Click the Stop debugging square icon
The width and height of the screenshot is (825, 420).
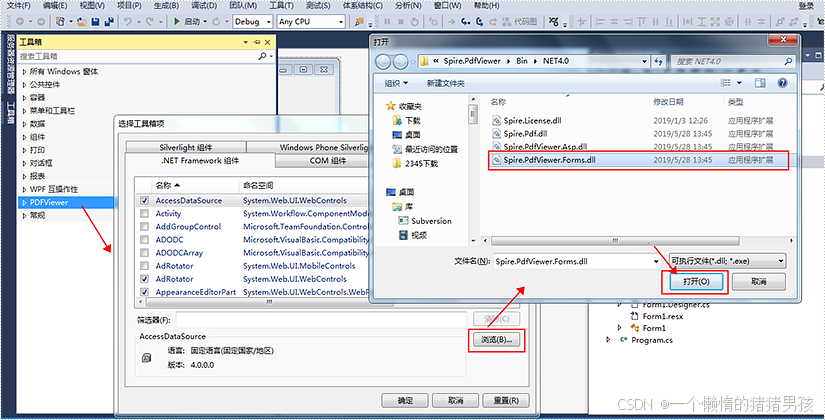tap(401, 22)
